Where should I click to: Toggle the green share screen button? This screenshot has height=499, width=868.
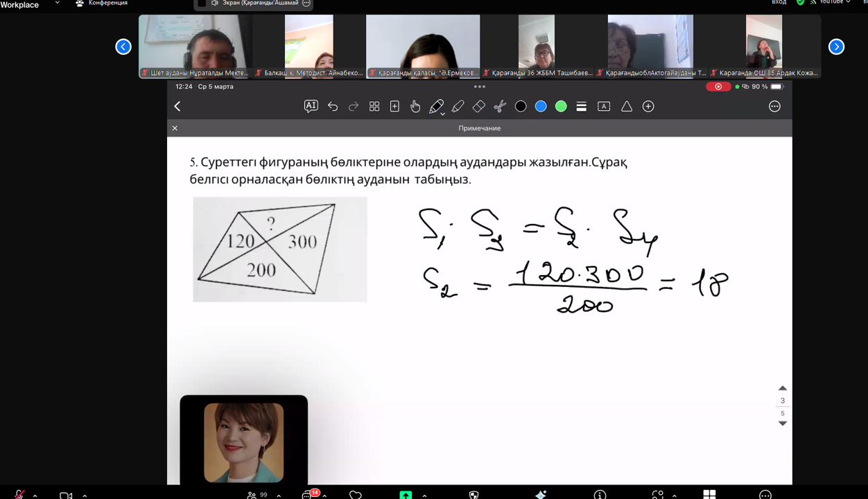406,494
